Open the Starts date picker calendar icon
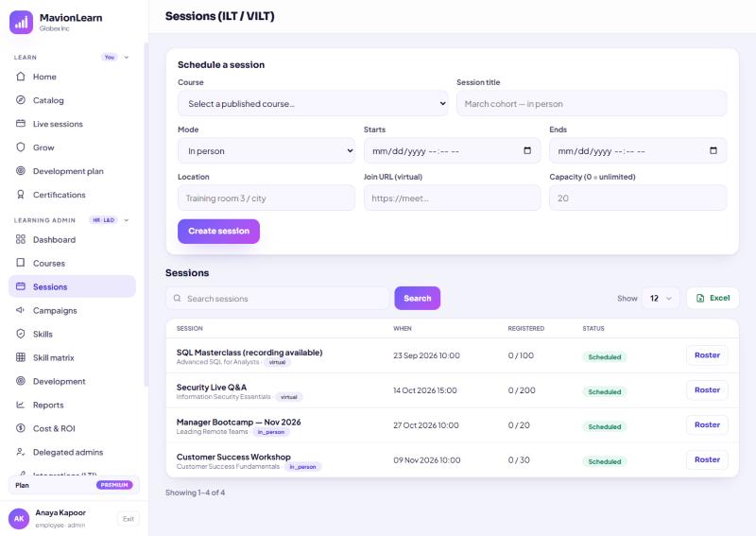 click(x=527, y=150)
